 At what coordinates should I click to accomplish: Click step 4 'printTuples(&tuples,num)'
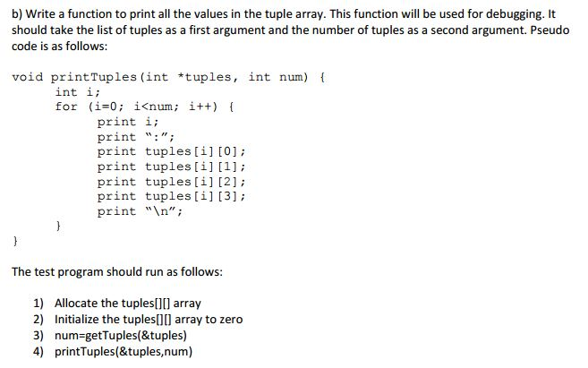coord(124,352)
